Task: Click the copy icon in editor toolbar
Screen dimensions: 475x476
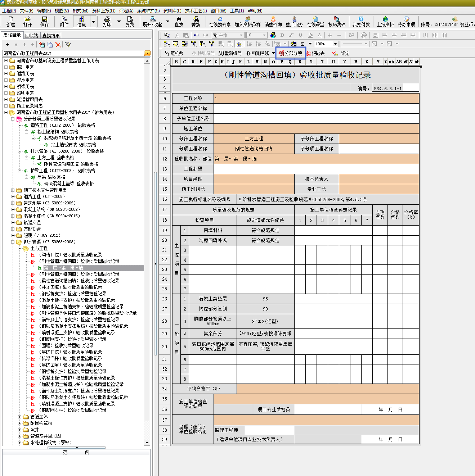Action: (x=167, y=35)
